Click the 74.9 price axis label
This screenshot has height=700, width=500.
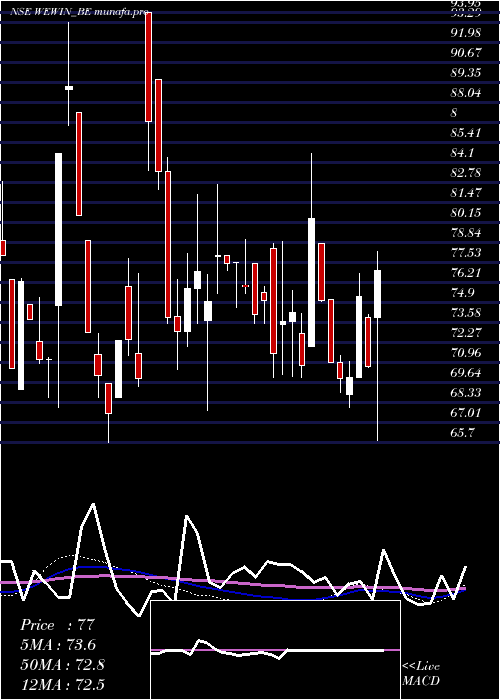pyautogui.click(x=463, y=292)
